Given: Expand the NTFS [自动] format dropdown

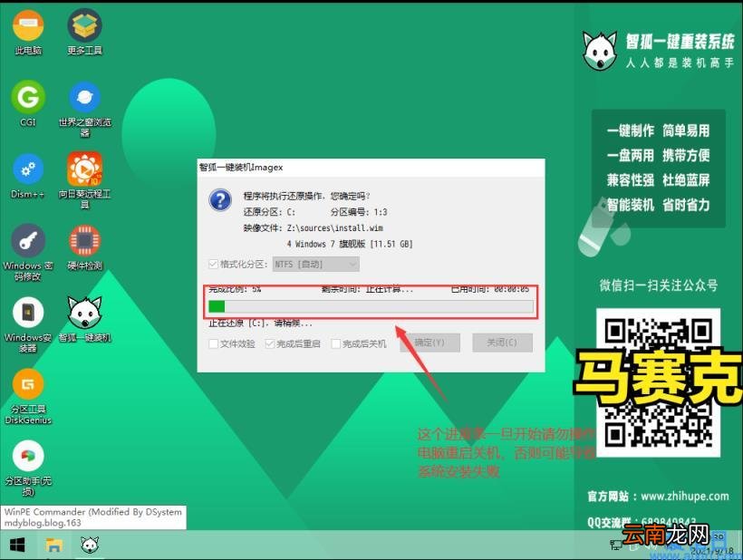Looking at the screenshot, I should coord(315,265).
